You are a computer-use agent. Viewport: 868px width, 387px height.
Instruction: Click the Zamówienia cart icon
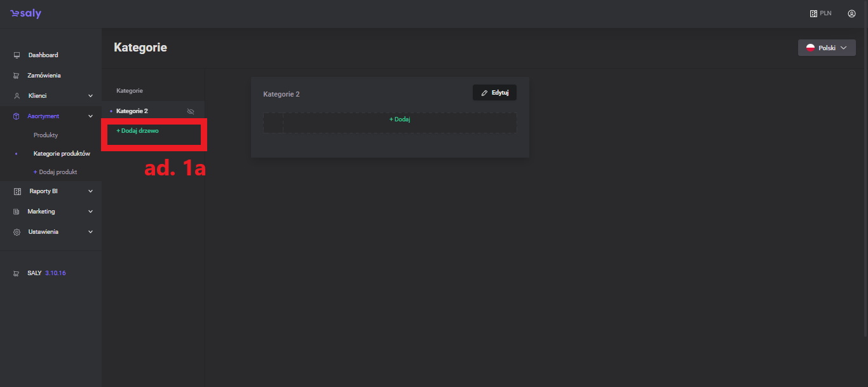tap(17, 76)
